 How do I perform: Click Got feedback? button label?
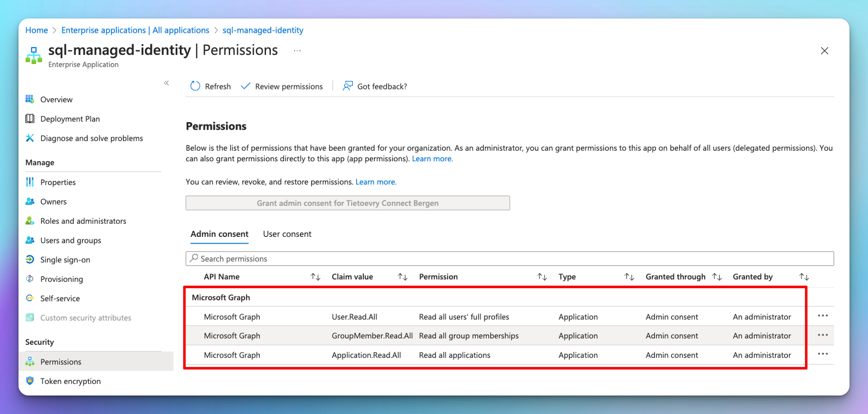click(x=382, y=86)
